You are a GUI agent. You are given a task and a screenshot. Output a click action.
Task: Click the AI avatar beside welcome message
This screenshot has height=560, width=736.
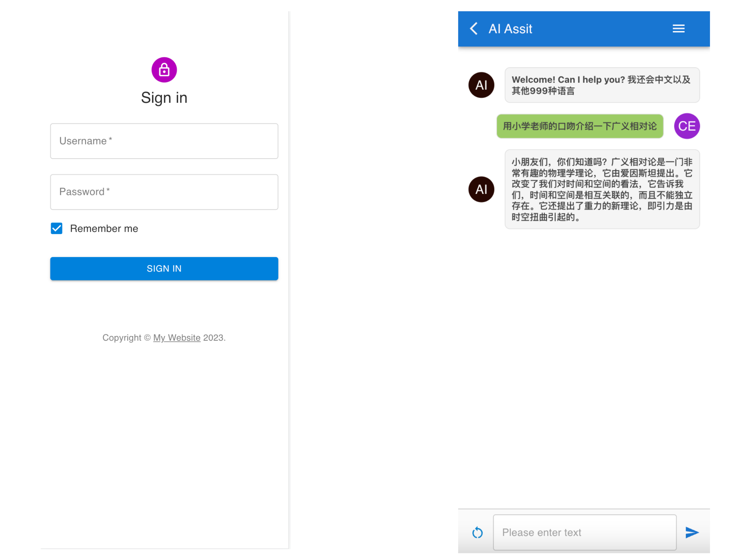[481, 85]
